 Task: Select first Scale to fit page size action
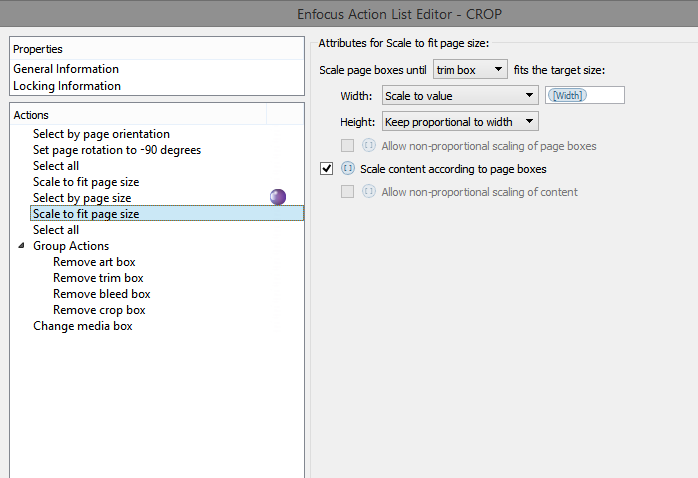[x=86, y=182]
